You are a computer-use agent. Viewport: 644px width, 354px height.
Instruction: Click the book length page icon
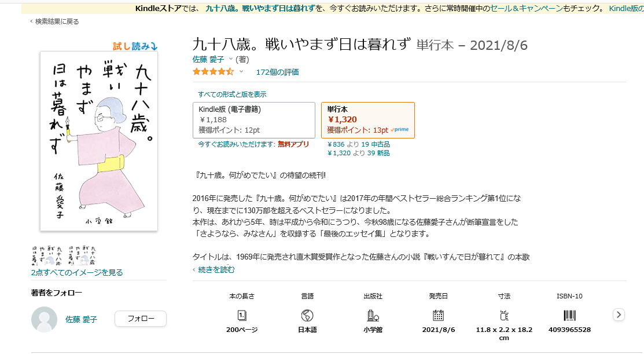pos(241,315)
